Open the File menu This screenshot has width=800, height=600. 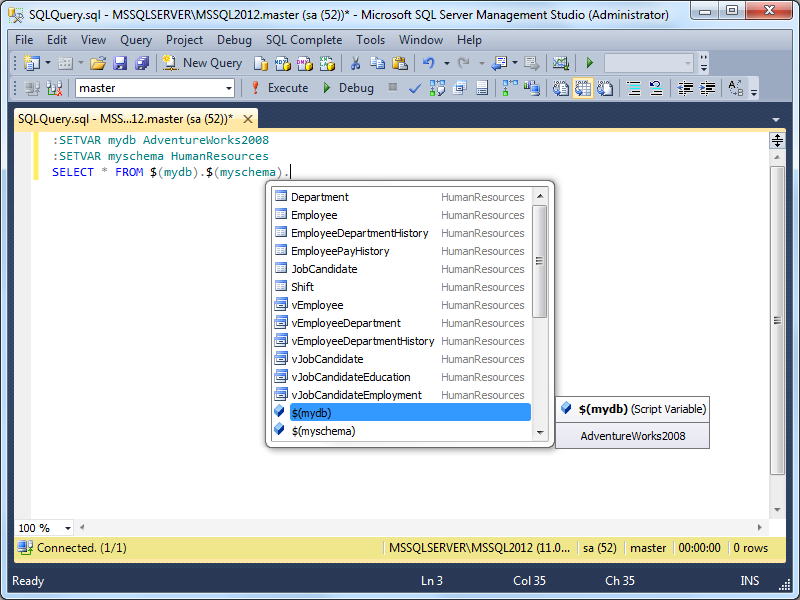coord(24,40)
